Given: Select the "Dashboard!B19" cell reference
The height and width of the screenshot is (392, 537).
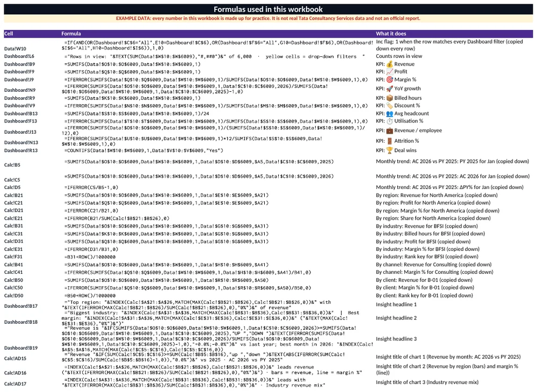Looking at the screenshot, I should (21, 348).
